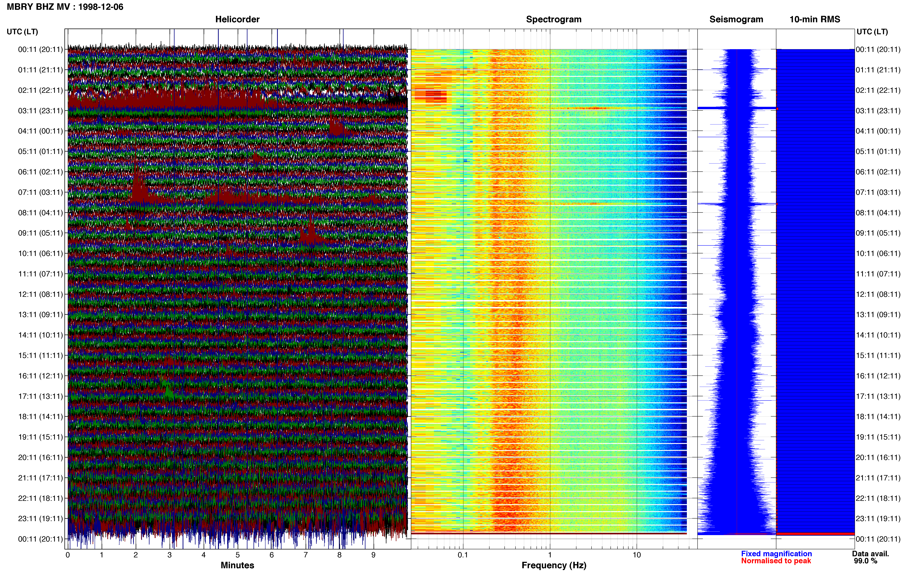924x578 pixels.
Task: Click the 10 Hz frequency tick label
Action: pos(637,555)
